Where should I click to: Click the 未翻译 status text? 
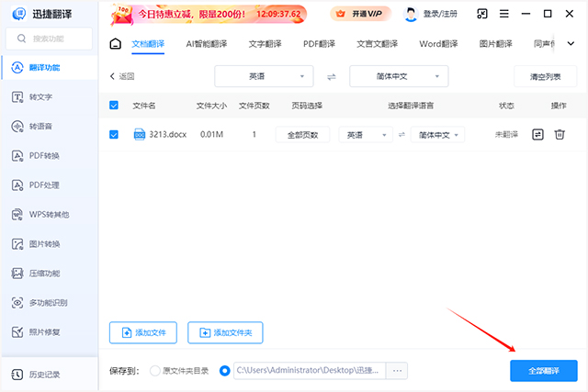506,135
